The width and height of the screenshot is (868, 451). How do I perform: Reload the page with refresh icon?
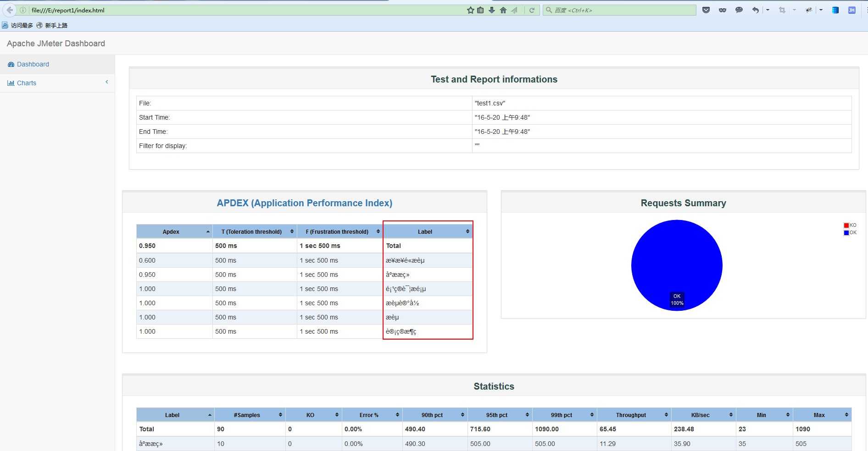tap(532, 10)
